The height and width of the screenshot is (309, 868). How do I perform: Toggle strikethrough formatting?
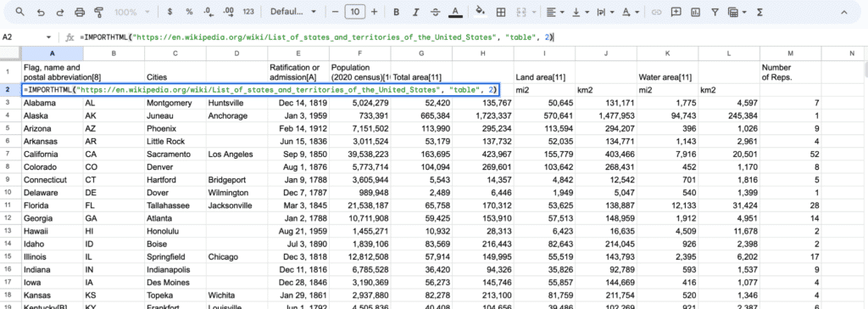pyautogui.click(x=435, y=12)
